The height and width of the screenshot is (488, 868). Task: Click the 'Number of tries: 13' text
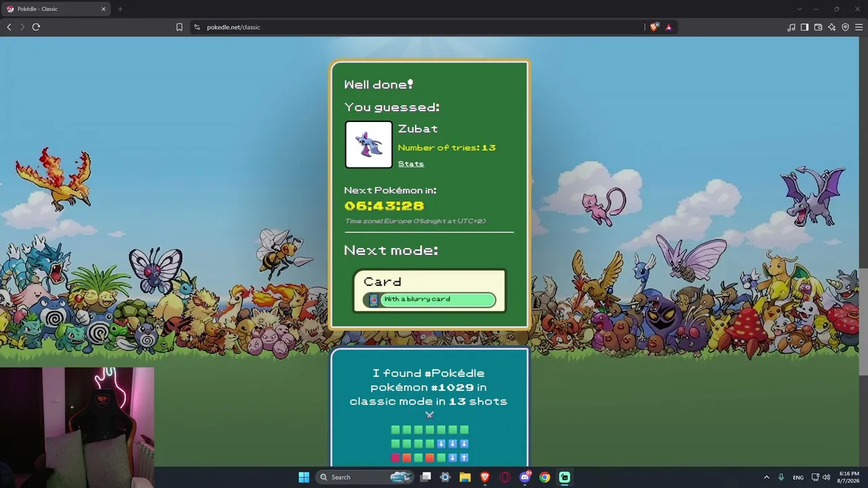447,148
